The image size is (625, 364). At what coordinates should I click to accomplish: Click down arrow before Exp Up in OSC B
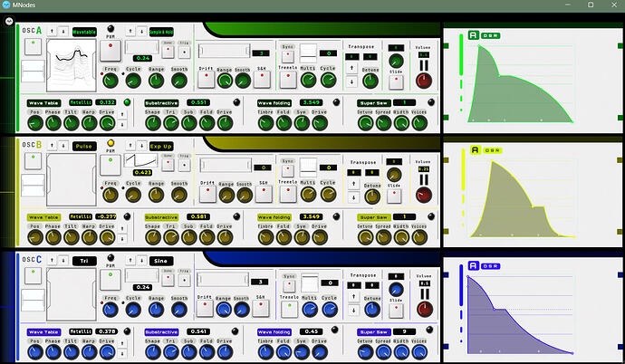(141, 146)
